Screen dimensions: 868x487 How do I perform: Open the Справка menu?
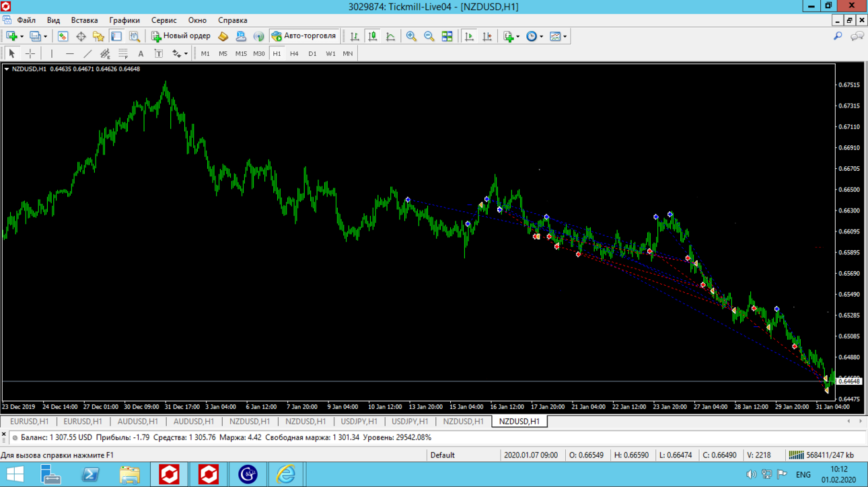[x=232, y=20]
